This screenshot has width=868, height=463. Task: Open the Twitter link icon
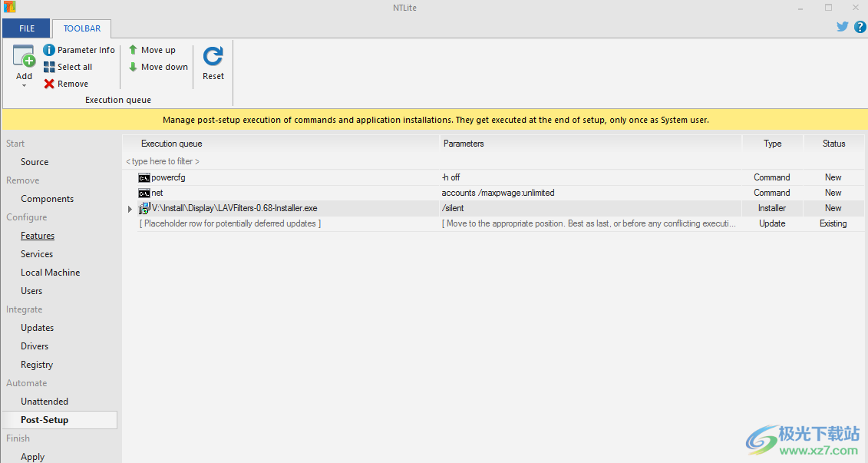843,27
